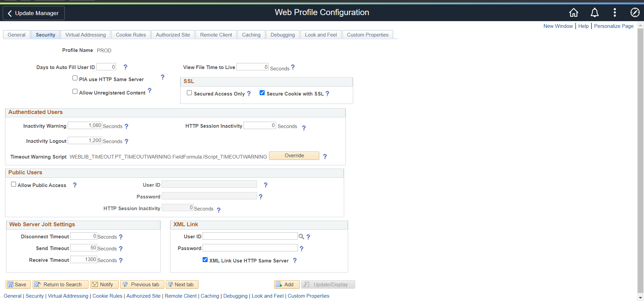Show help for Secured Access Only
This screenshot has height=301, width=644.
pos(249,94)
